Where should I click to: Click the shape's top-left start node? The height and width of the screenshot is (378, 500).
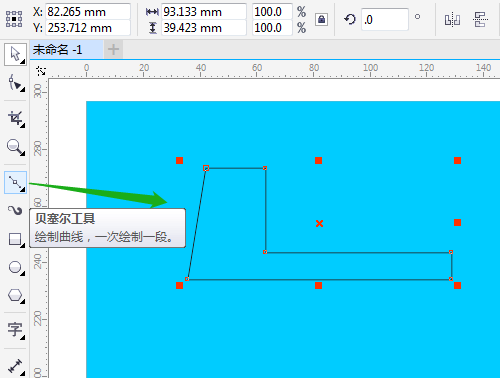pos(206,168)
